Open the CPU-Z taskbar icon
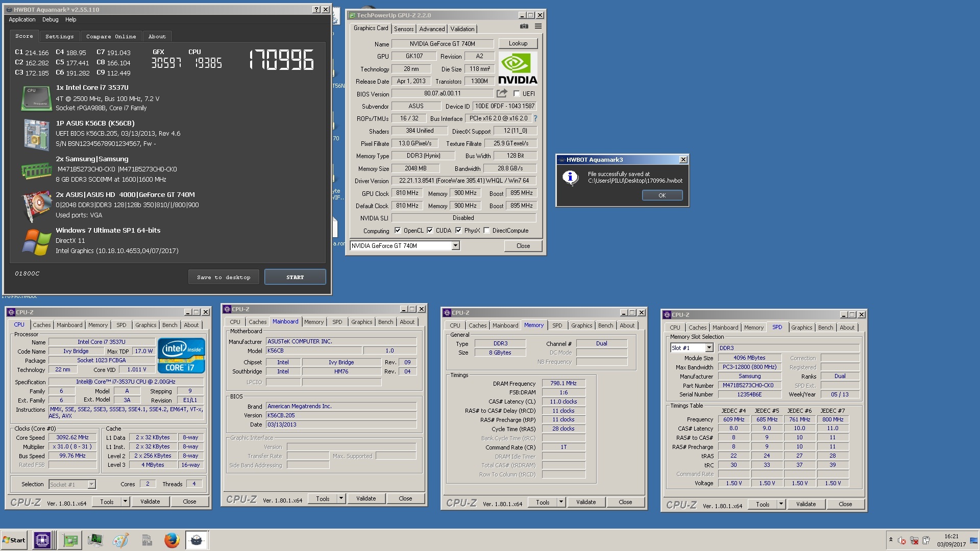 (42, 540)
